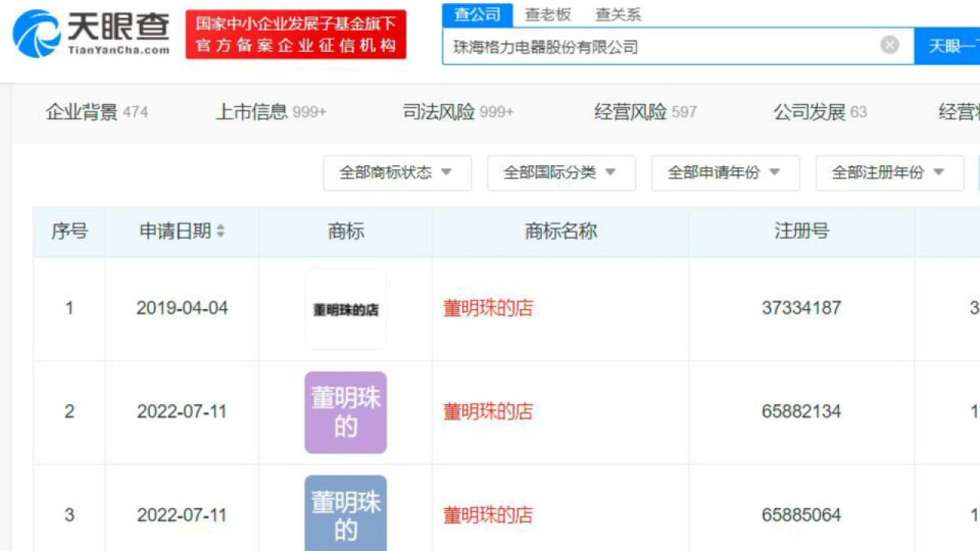
Task: Open 上市信息 999+ section
Action: coord(271,112)
